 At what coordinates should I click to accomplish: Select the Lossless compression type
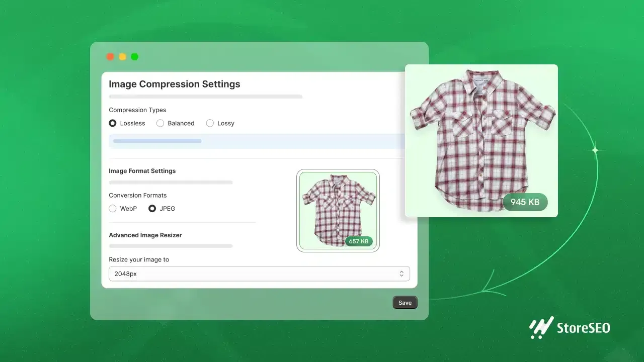pos(113,123)
